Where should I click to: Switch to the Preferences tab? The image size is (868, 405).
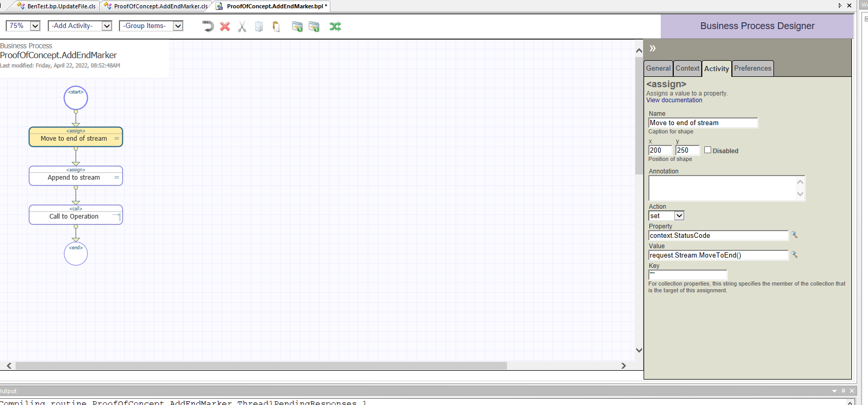(753, 69)
